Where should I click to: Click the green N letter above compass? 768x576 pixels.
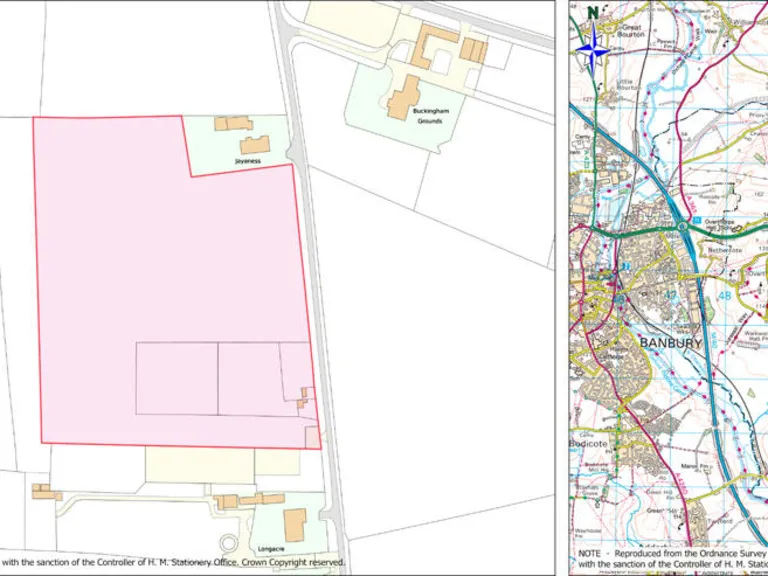tap(594, 13)
